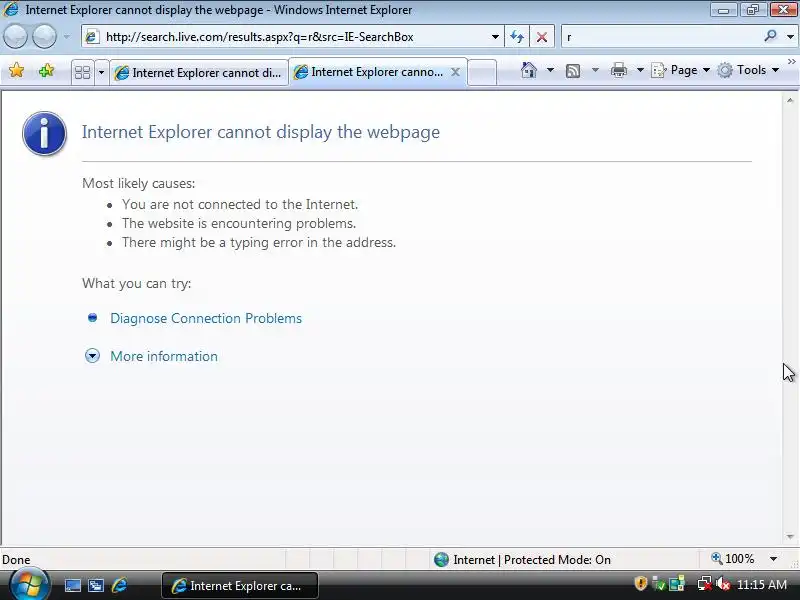Click the security shield tray icon
The image size is (800, 600).
(x=640, y=583)
